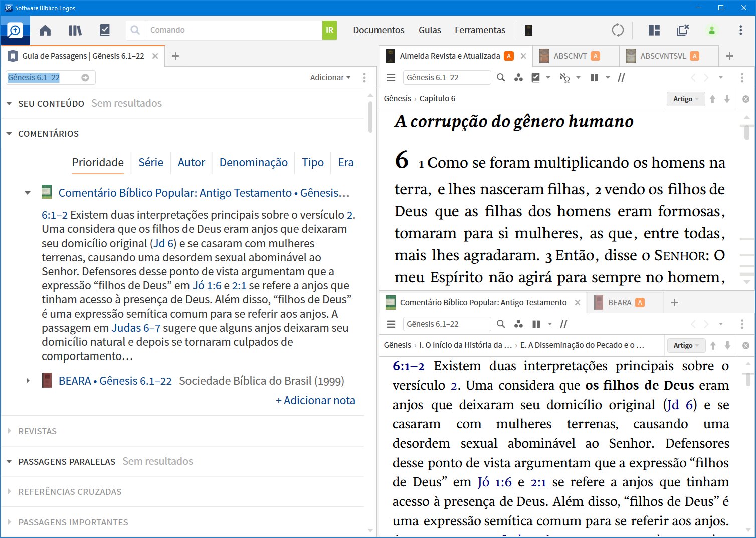This screenshot has height=538, width=756.
Task: Open dropdown arrow beside interlinear icon
Action: click(578, 78)
